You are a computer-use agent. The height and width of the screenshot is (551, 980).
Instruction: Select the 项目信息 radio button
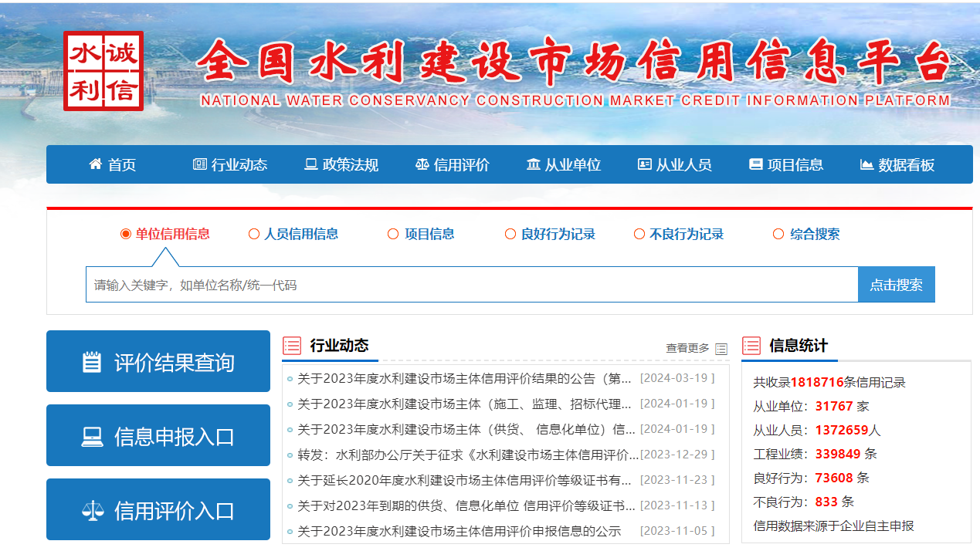tap(393, 235)
